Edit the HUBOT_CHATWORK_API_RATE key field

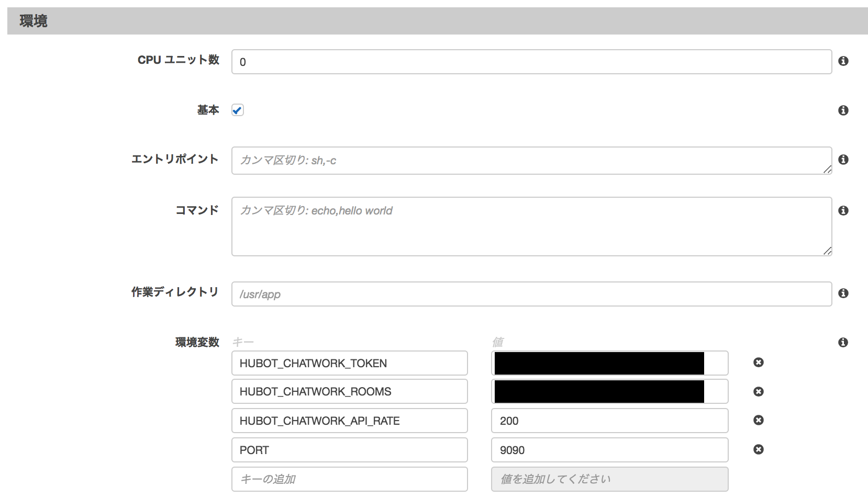tap(350, 421)
